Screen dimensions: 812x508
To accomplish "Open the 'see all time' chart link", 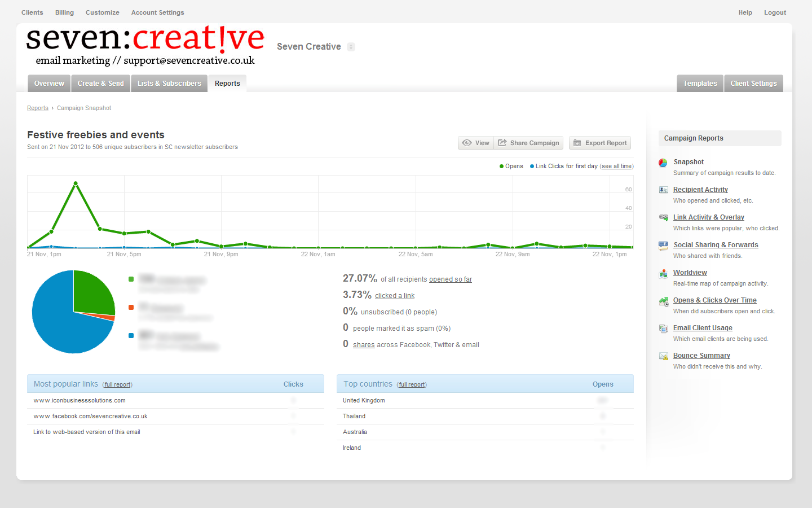I will [x=616, y=167].
